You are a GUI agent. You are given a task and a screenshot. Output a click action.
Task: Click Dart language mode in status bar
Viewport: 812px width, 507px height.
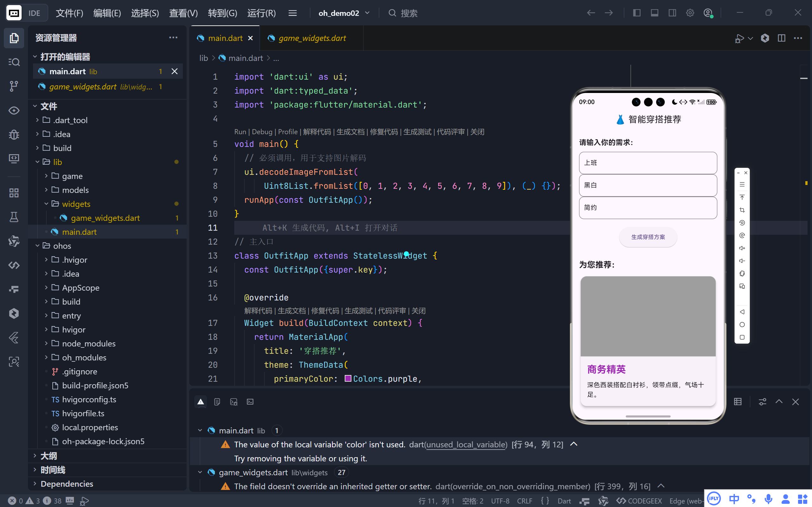tap(564, 501)
